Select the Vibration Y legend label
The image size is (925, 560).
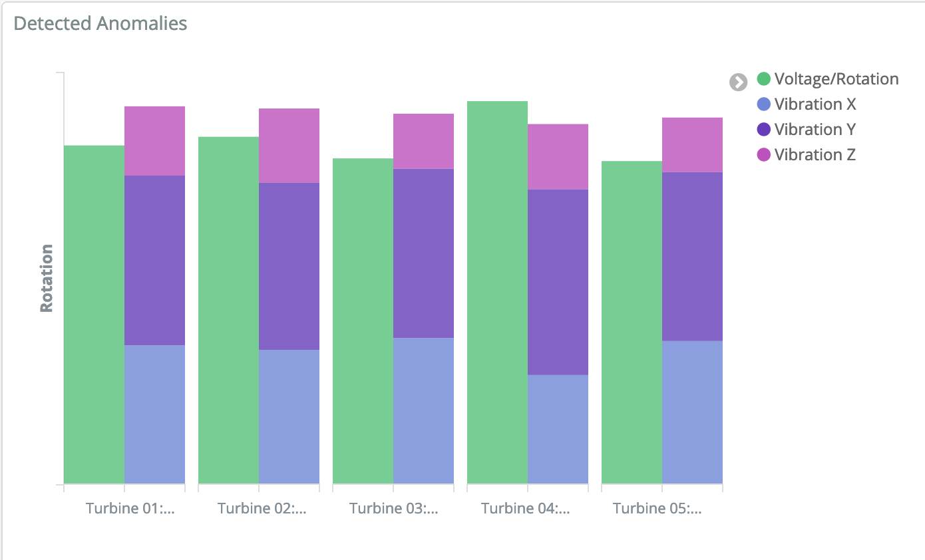[815, 130]
